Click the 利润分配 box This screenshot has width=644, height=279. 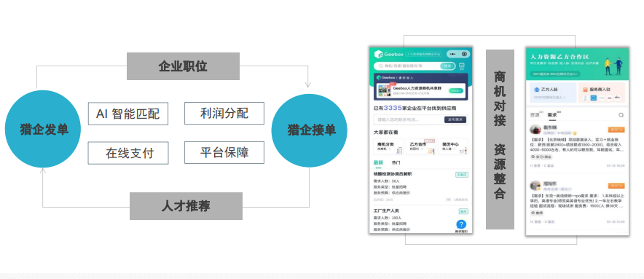[224, 113]
